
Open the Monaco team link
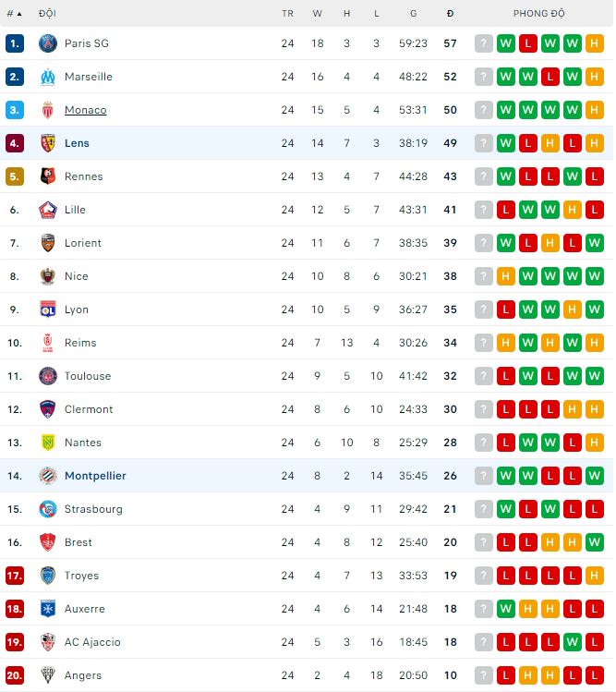(85, 110)
